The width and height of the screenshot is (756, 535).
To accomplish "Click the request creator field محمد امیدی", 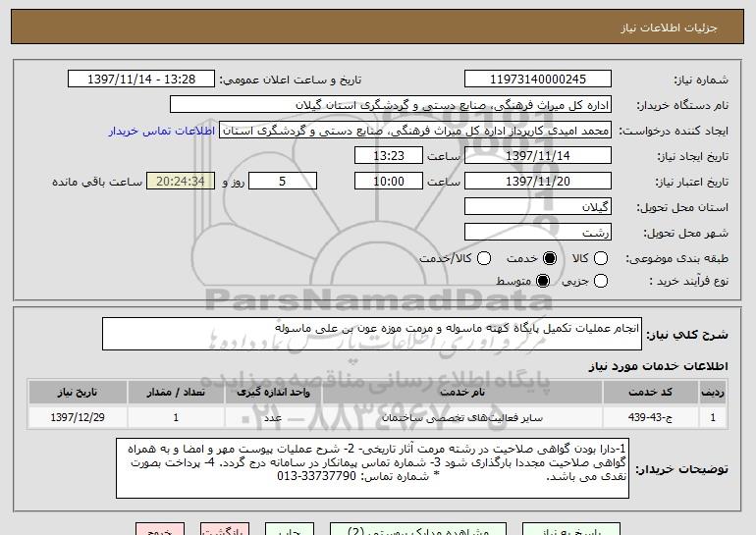I will [x=415, y=131].
